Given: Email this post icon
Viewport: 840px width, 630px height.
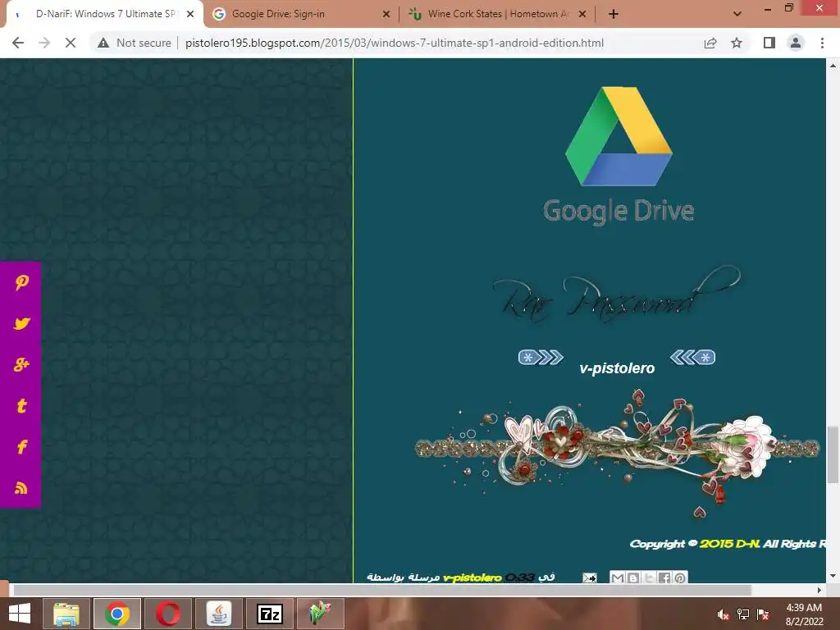Looking at the screenshot, I should (589, 577).
